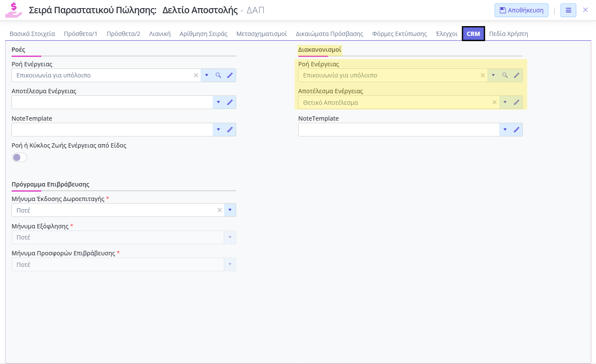Image resolution: width=596 pixels, height=364 pixels.
Task: Open Μήνυμα Έκδοσης Δωροεπιταγής dropdown arrow
Action: coord(230,210)
